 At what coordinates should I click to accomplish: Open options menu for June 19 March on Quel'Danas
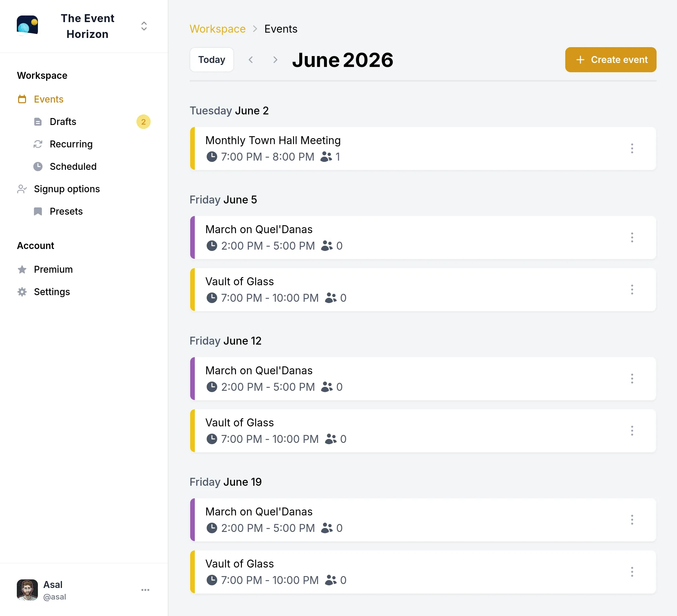click(632, 520)
